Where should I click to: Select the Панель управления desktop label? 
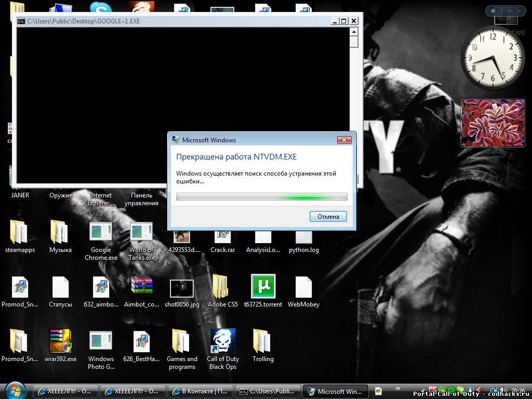141,199
